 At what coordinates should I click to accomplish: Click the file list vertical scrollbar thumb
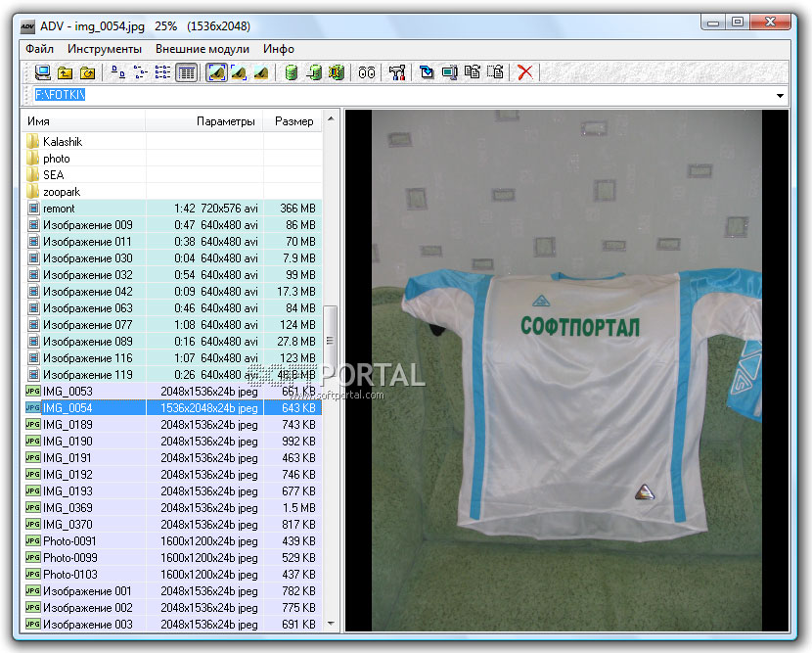coord(330,340)
